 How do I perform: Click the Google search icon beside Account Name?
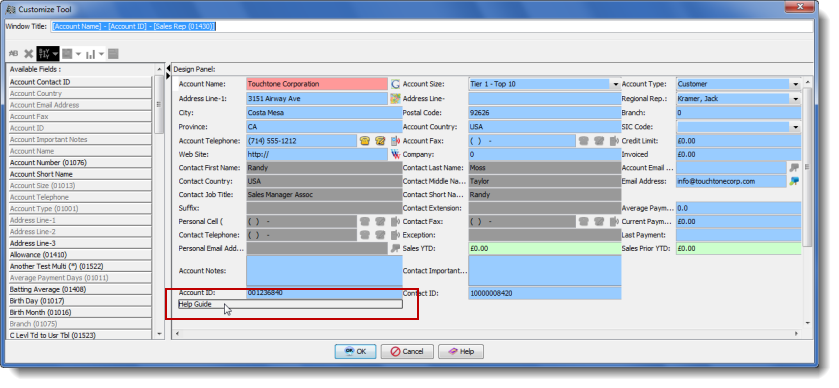click(x=395, y=84)
